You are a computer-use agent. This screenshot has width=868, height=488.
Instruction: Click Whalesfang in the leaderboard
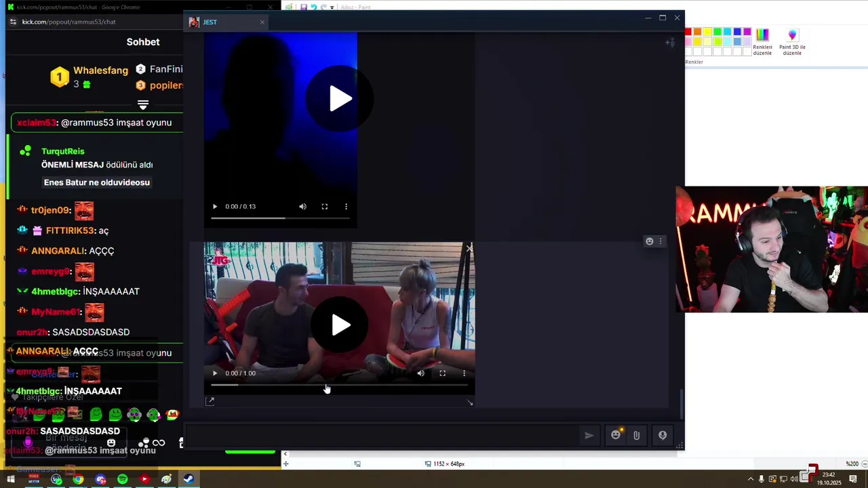point(100,70)
